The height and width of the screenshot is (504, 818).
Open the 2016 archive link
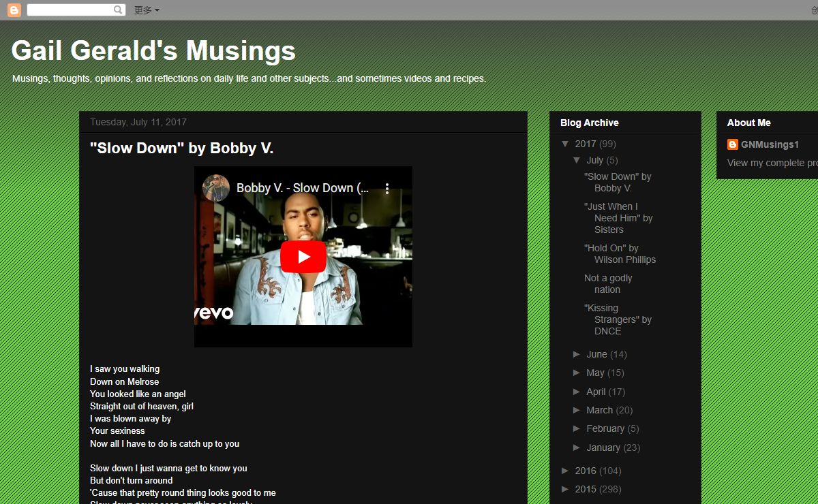click(586, 471)
